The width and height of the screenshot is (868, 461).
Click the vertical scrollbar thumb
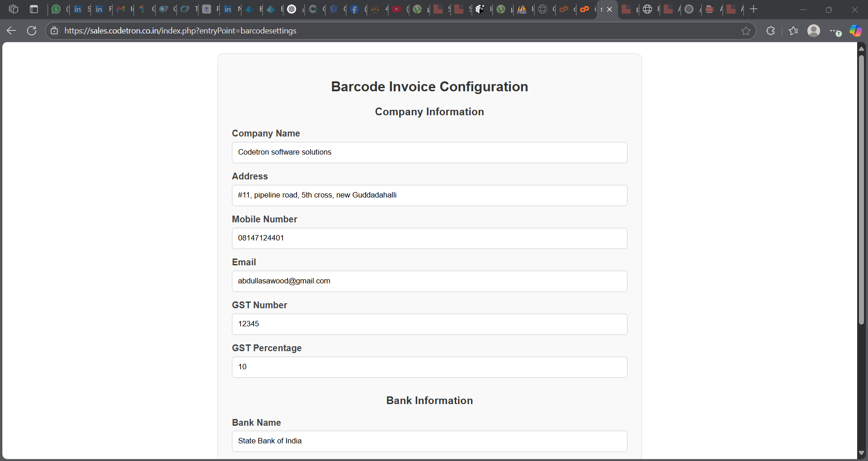pyautogui.click(x=861, y=189)
